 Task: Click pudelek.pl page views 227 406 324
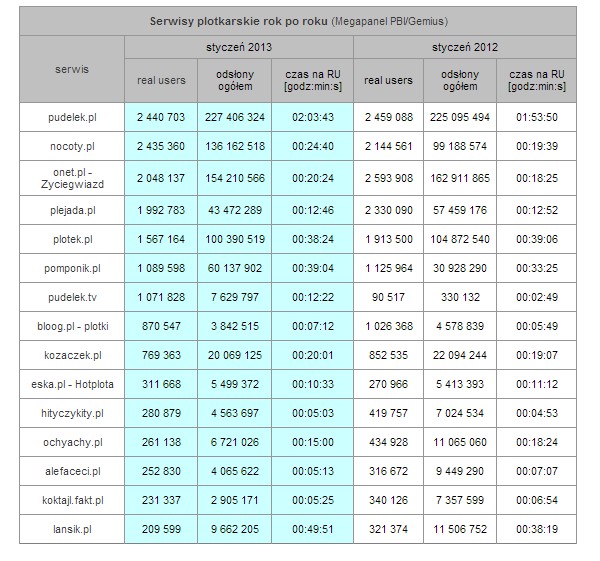coord(235,117)
